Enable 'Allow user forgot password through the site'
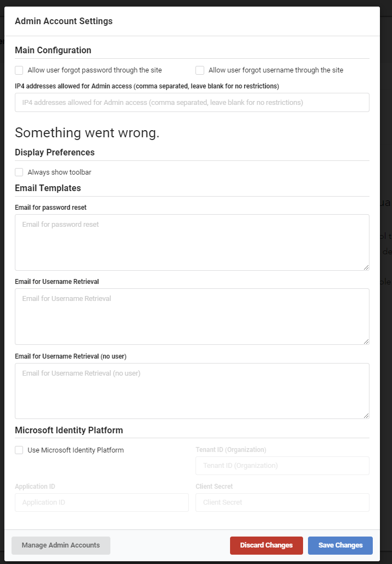Viewport: 392px width, 564px height. click(x=19, y=70)
